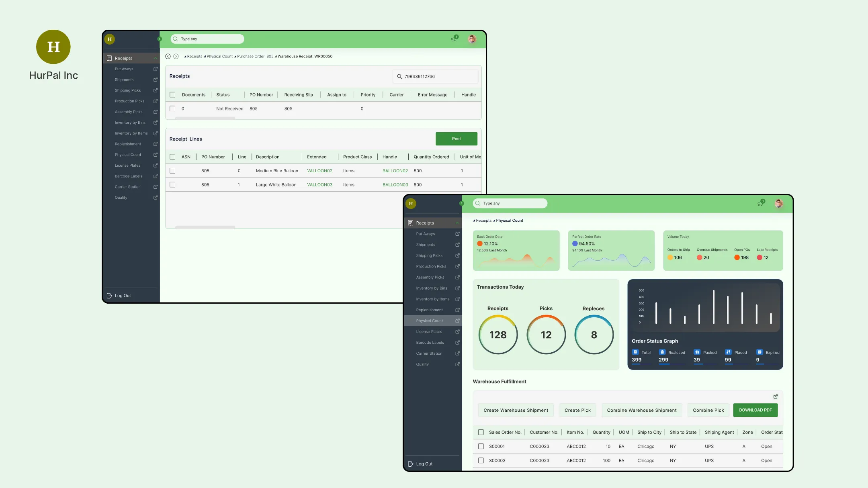Click the DOWNLOAD PDF button
Viewport: 868px width, 488px height.
pyautogui.click(x=755, y=410)
